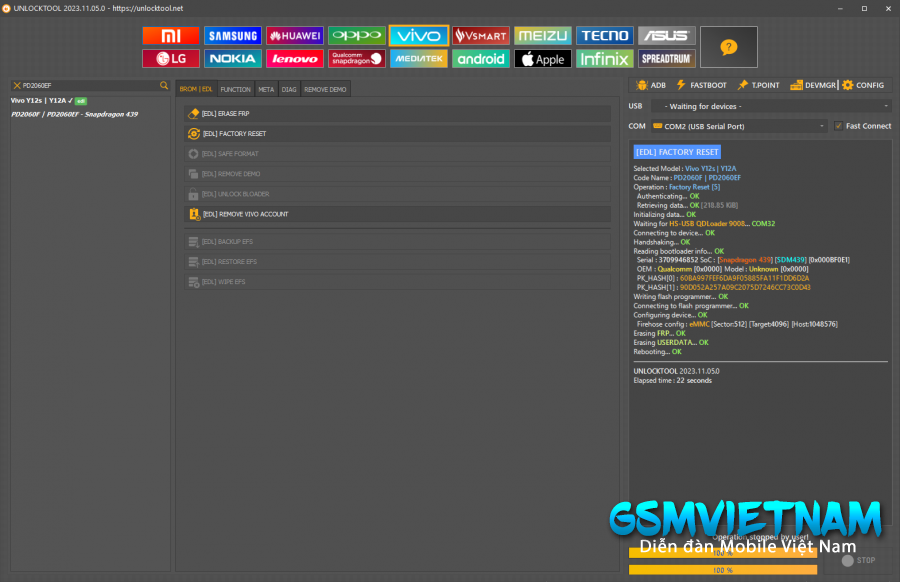Click the [EDL] REMOVE DEMO option
The width and height of the screenshot is (900, 582).
pyautogui.click(x=397, y=174)
